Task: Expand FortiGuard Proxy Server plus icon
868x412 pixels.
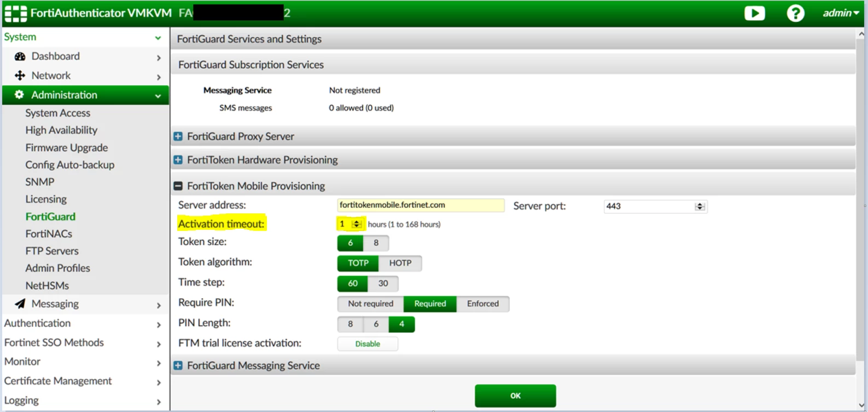Action: [178, 136]
